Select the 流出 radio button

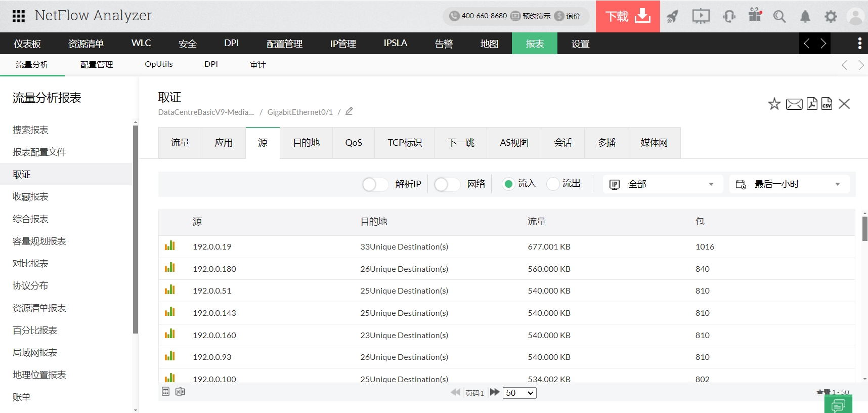point(553,184)
